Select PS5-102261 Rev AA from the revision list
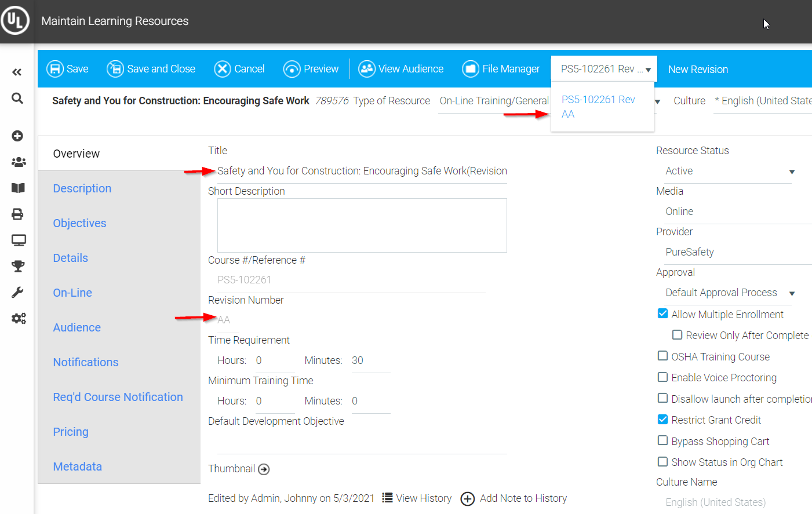The height and width of the screenshot is (514, 812). click(x=598, y=107)
